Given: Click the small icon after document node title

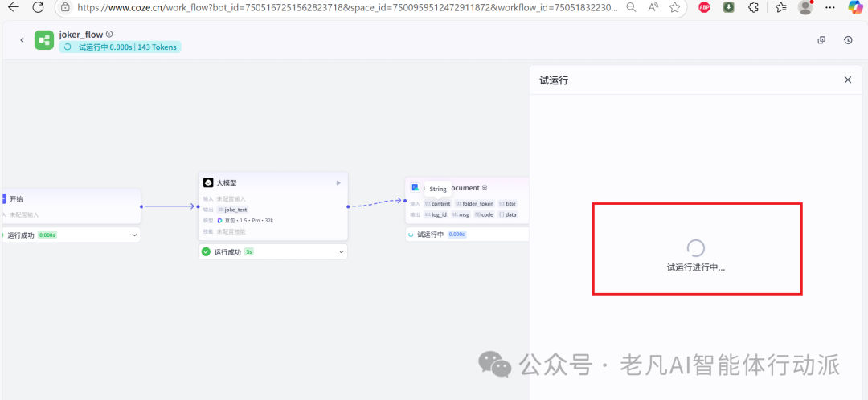Looking at the screenshot, I should point(485,188).
